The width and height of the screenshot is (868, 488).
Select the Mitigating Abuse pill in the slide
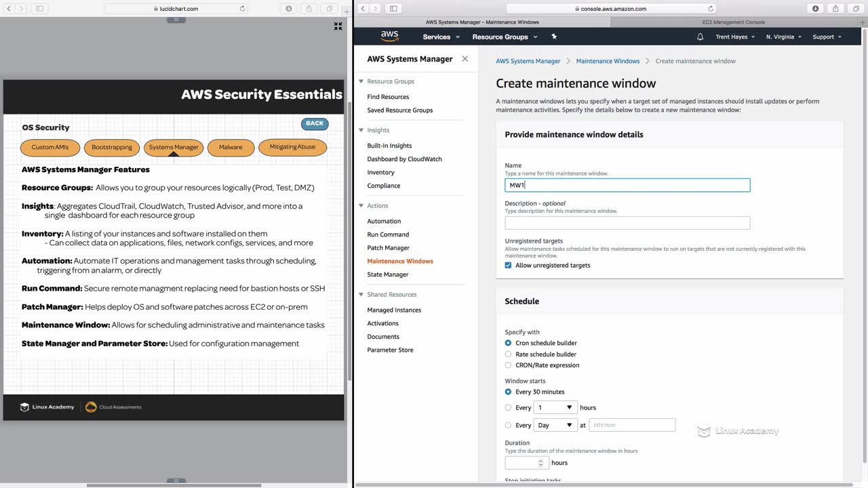[x=292, y=147]
